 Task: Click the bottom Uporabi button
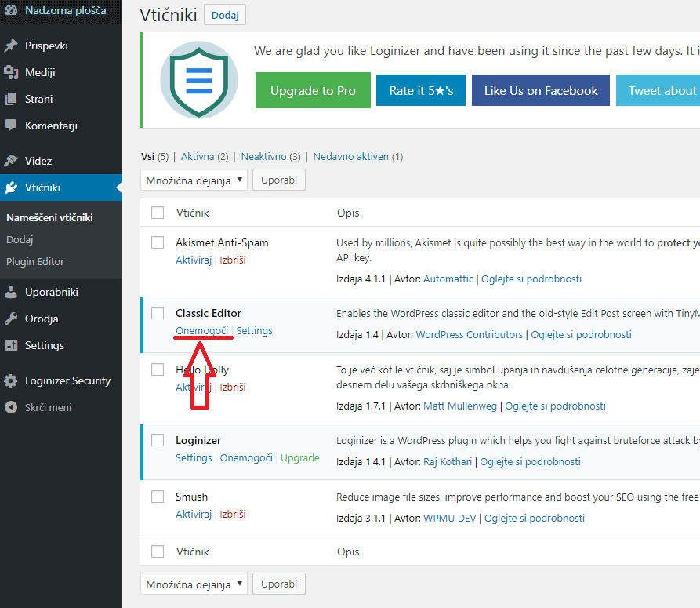coord(279,584)
